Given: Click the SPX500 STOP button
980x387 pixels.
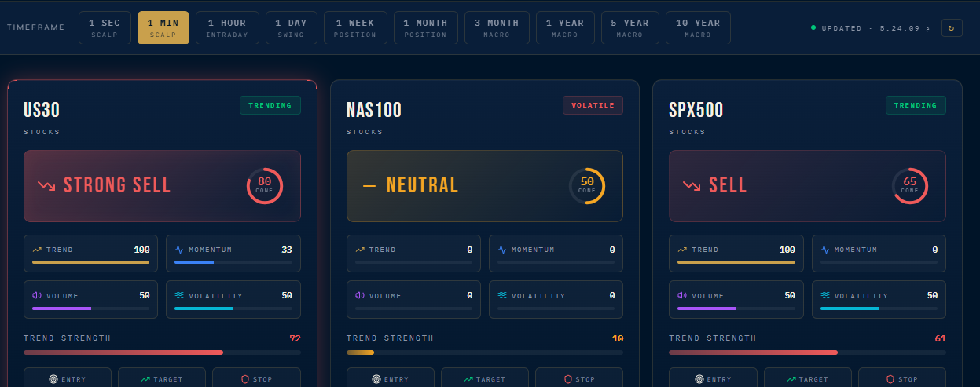Looking at the screenshot, I should (x=902, y=378).
